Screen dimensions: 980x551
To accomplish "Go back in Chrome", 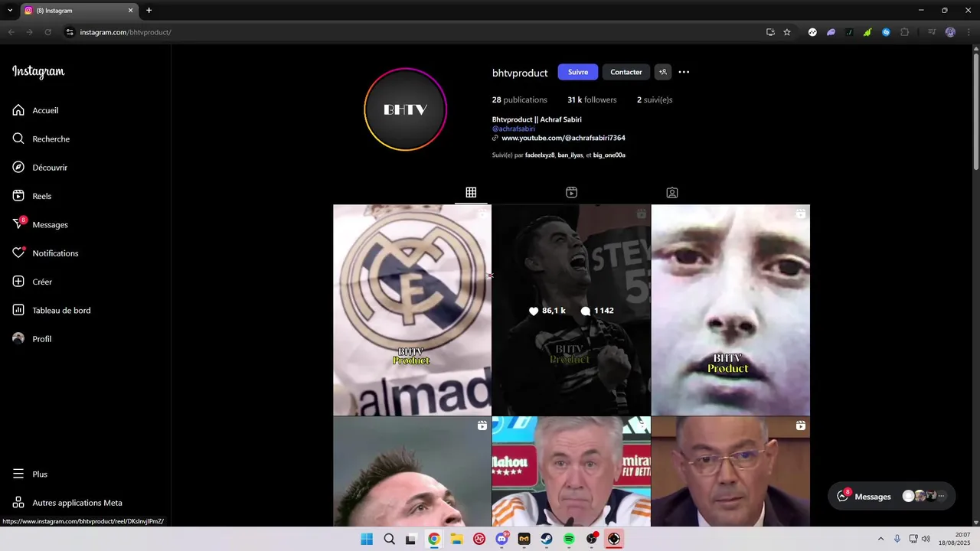I will [11, 32].
